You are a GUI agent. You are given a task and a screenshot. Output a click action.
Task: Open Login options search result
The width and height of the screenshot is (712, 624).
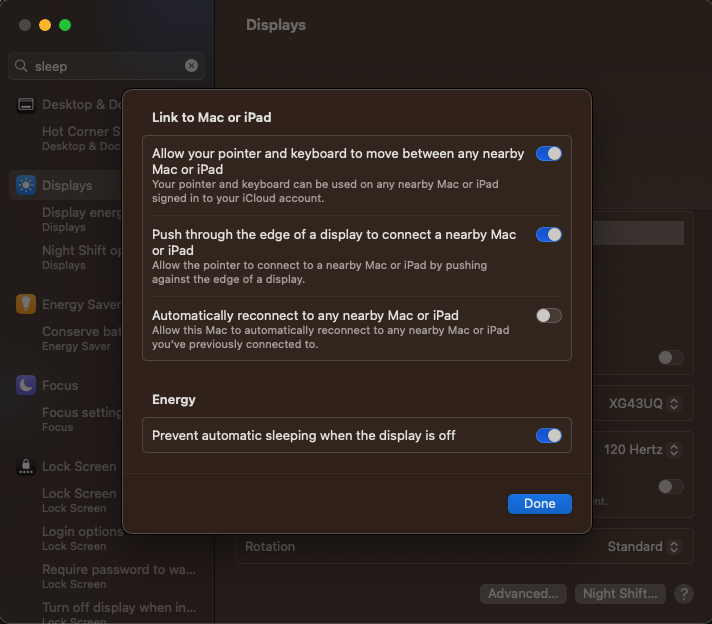pos(82,538)
